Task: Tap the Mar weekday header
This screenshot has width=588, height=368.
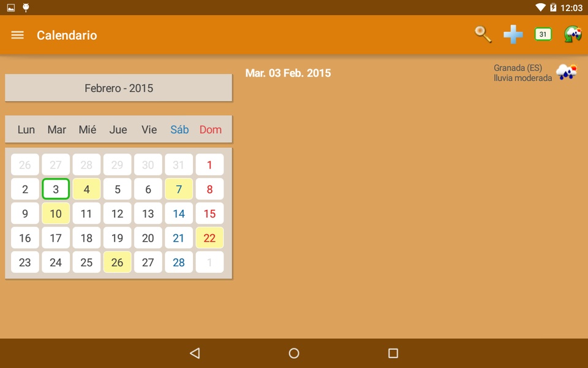Action: (x=56, y=129)
